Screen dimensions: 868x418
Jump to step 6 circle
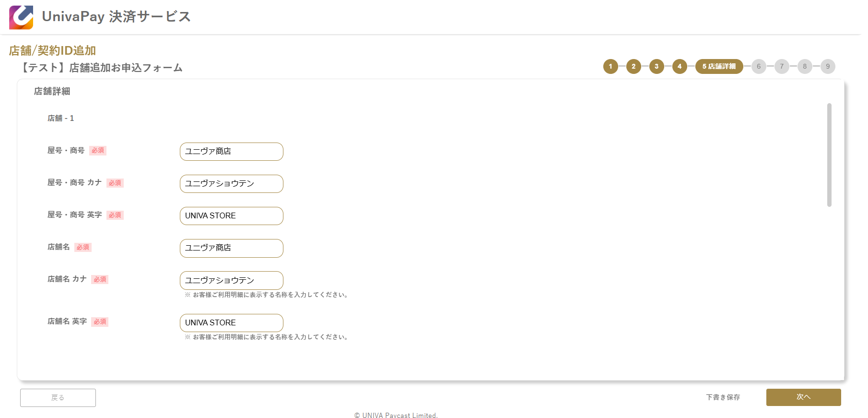point(759,66)
